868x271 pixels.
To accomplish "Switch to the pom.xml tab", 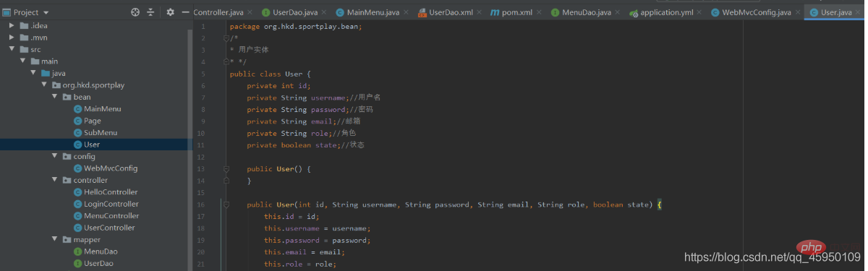I will click(x=517, y=12).
